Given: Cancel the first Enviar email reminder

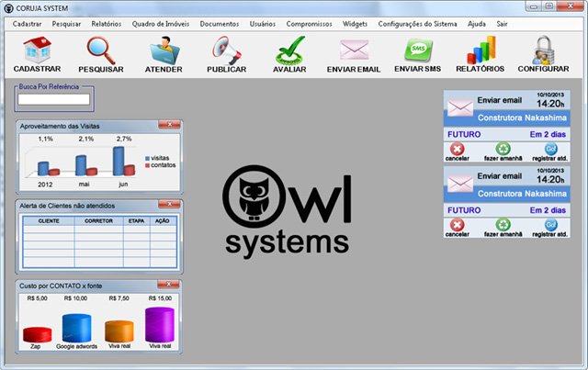Looking at the screenshot, I should point(458,151).
